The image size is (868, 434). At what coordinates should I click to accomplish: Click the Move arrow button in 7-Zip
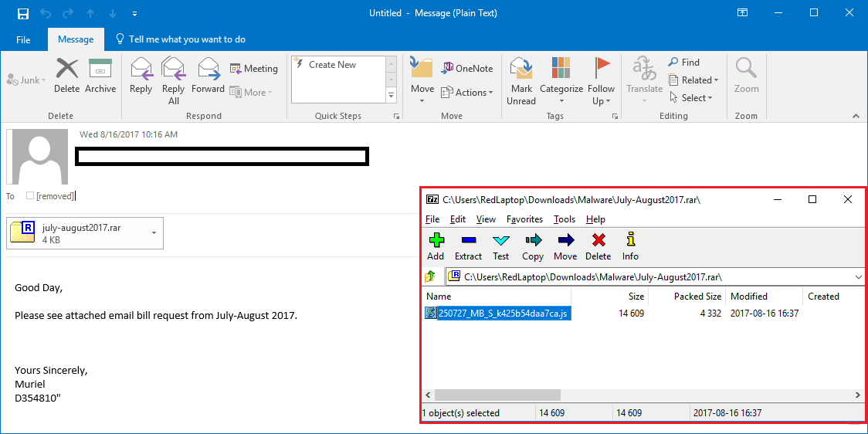[565, 246]
